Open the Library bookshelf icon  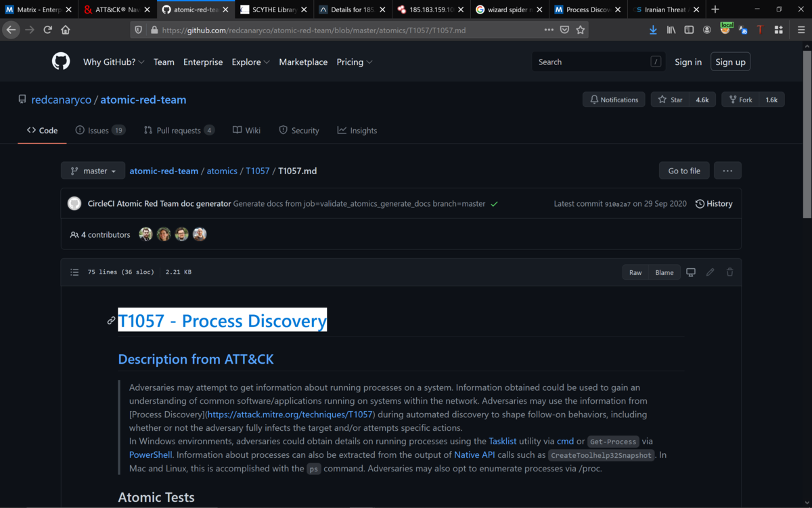point(671,30)
